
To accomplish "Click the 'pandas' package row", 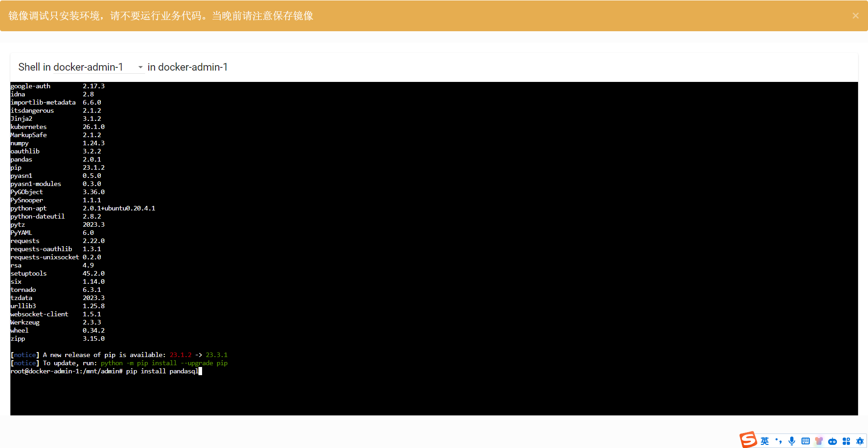I will (x=56, y=159).
